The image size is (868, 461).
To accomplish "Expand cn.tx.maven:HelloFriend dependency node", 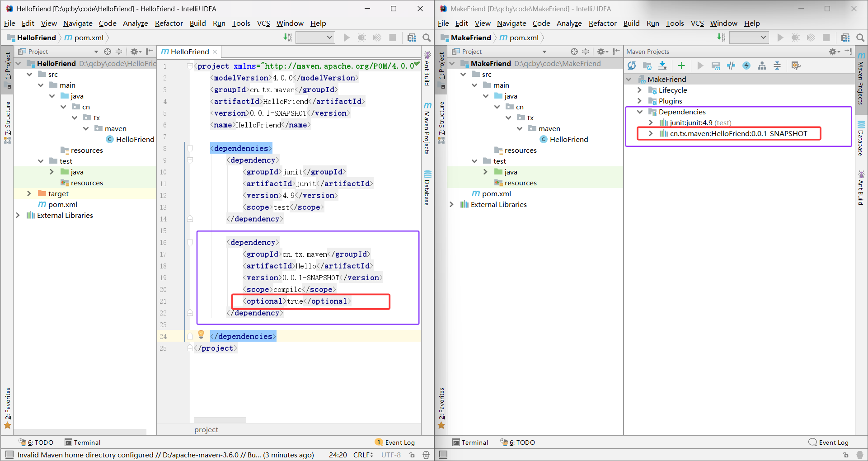I will tap(651, 133).
